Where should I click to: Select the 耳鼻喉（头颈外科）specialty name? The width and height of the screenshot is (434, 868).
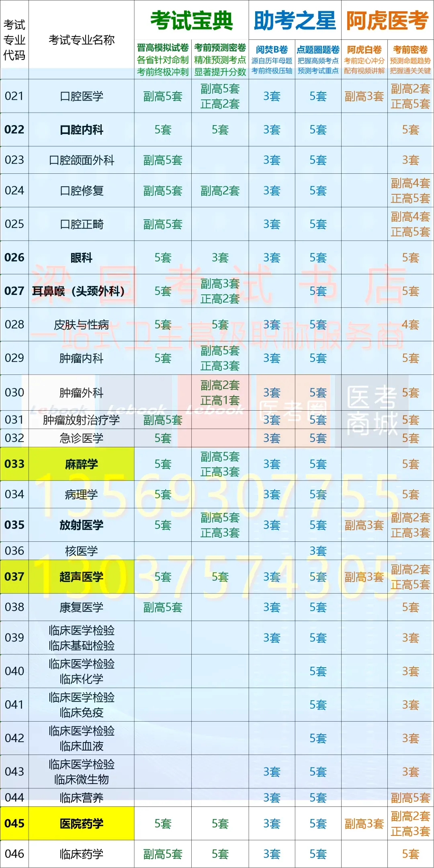(79, 291)
